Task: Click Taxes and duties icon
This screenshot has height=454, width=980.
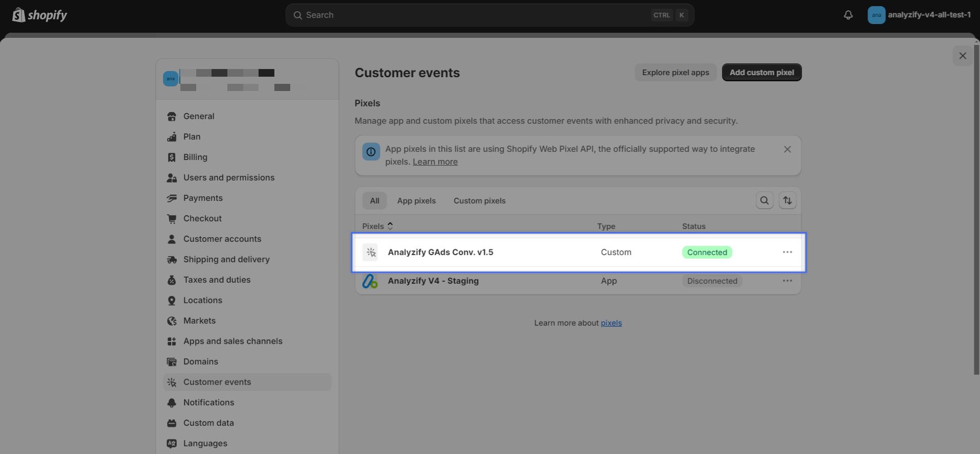Action: pos(172,280)
